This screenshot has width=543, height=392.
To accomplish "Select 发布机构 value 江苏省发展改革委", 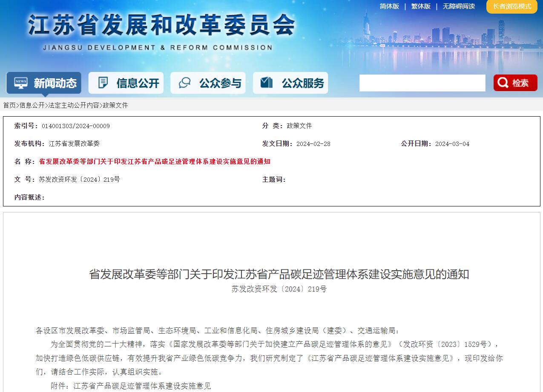I will click(74, 144).
